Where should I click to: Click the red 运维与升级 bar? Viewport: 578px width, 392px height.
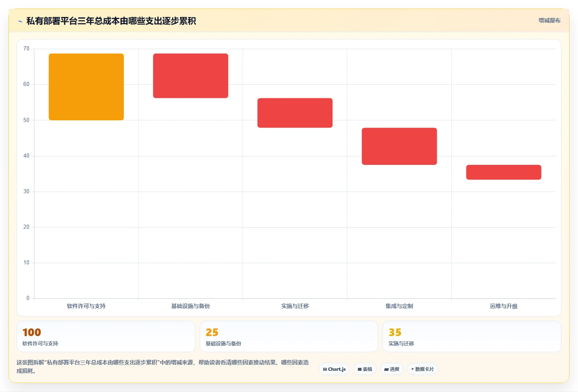[503, 172]
